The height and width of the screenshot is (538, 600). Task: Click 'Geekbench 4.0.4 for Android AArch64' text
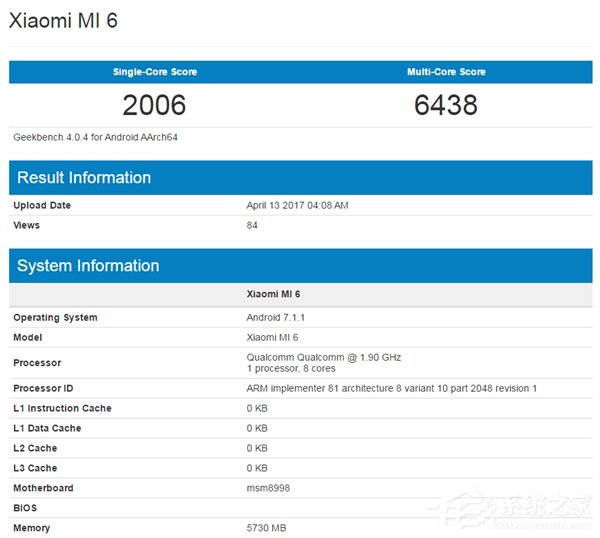(x=95, y=137)
